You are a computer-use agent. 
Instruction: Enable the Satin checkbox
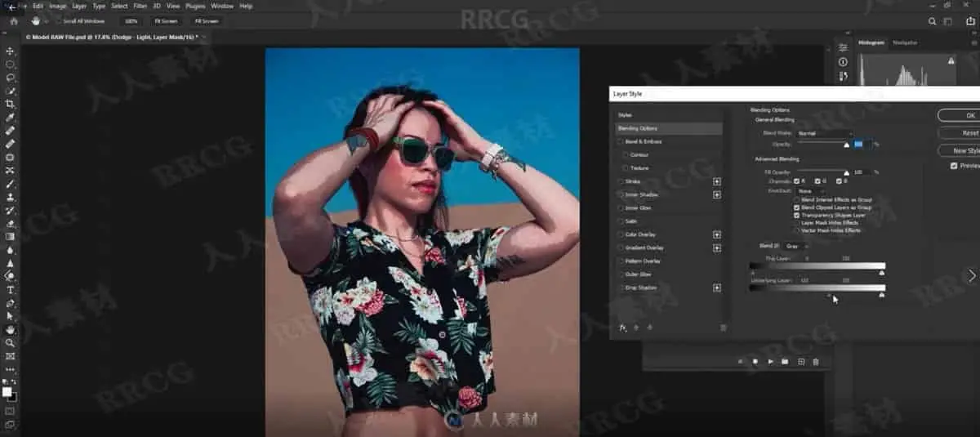621,221
